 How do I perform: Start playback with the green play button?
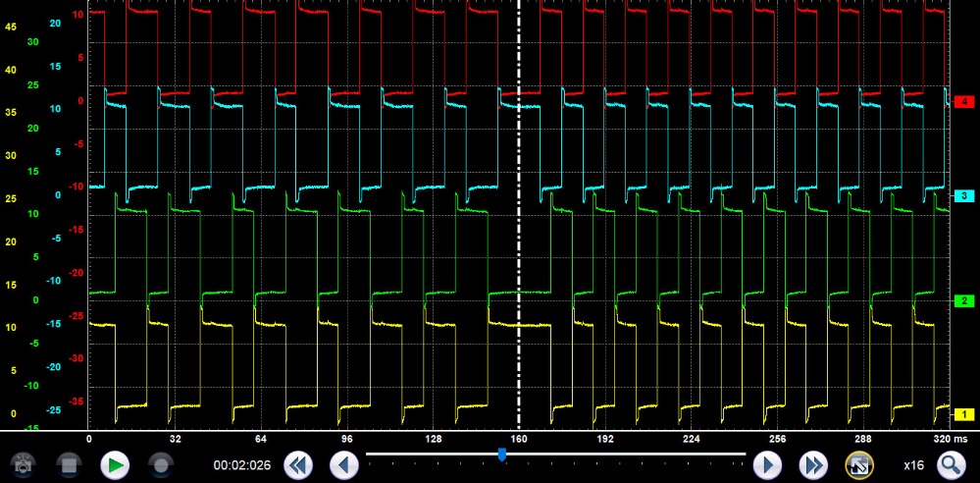pyautogui.click(x=115, y=464)
